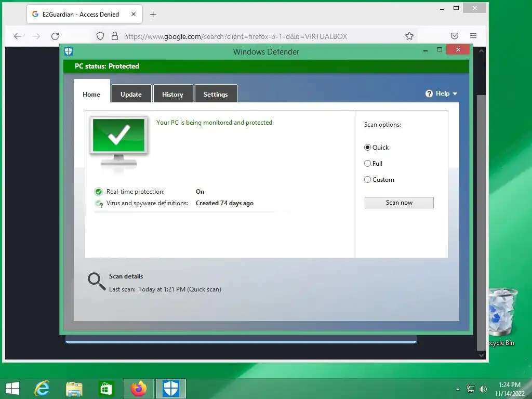Click the Recycle Bin desktop icon
The image size is (532, 399).
click(502, 317)
